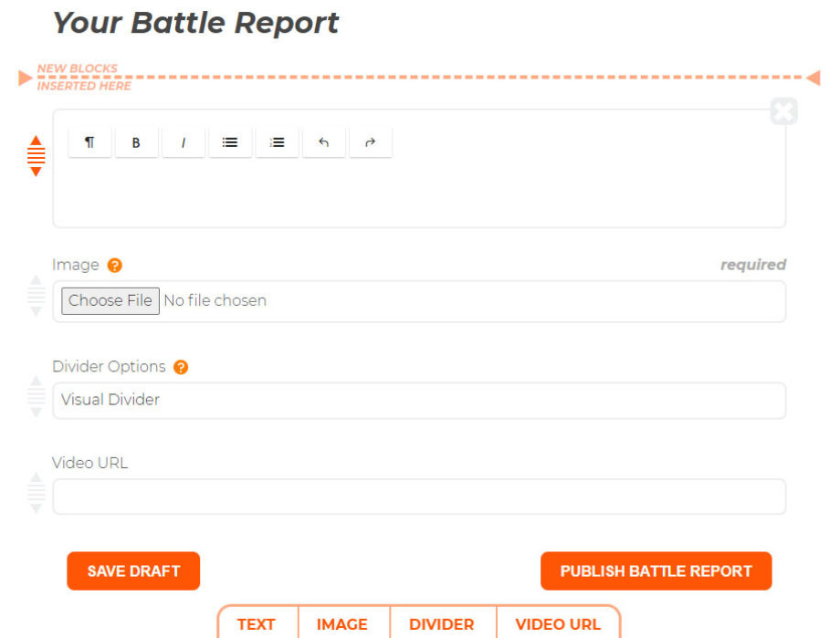Toggle bold formatting in the text editor
Image resolution: width=840 pixels, height=638 pixels.
[137, 142]
